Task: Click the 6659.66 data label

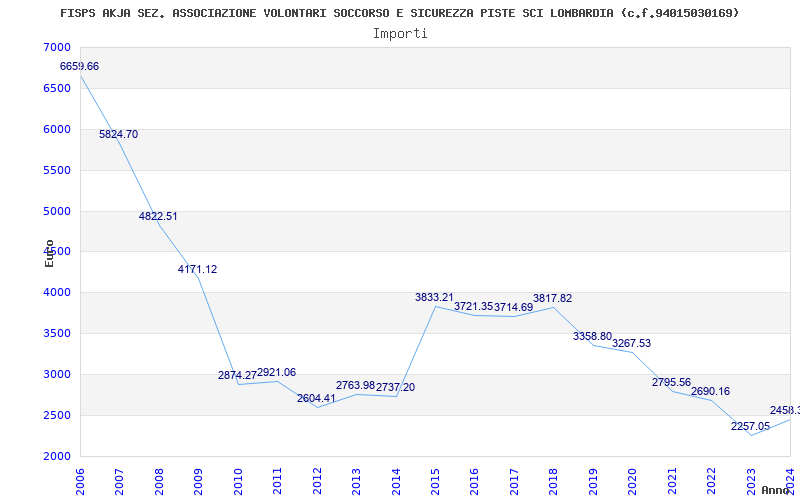Action: click(79, 66)
